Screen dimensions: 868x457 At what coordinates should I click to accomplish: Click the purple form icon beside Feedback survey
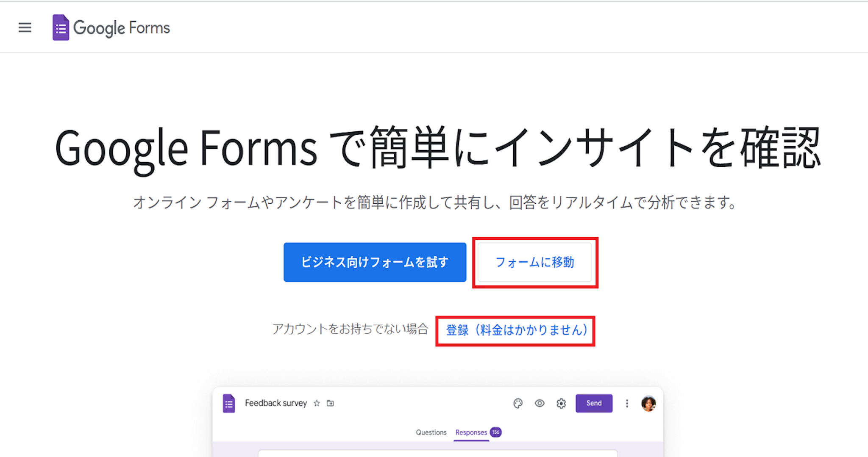click(229, 403)
